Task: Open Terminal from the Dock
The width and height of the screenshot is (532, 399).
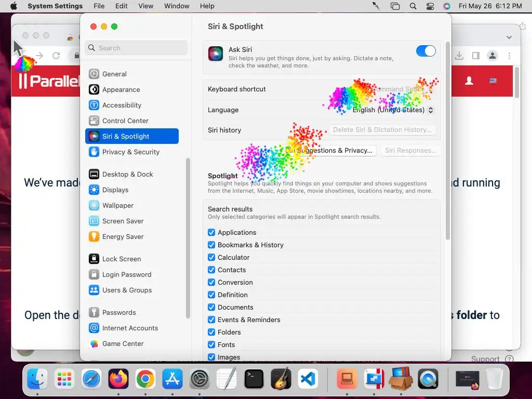Action: pyautogui.click(x=254, y=379)
